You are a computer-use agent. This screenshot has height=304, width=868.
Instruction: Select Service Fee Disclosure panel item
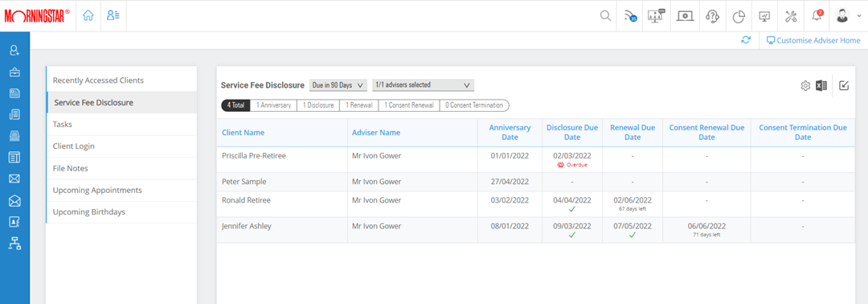point(122,102)
